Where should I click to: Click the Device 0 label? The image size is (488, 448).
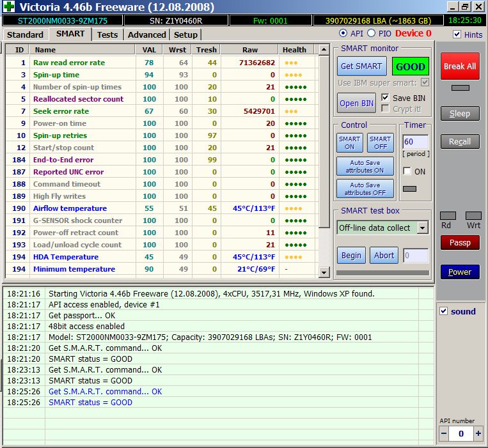pyautogui.click(x=413, y=33)
